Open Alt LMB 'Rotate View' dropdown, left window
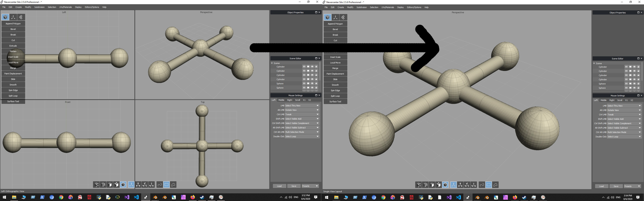Image resolution: width=644 pixels, height=201 pixels. [302, 110]
